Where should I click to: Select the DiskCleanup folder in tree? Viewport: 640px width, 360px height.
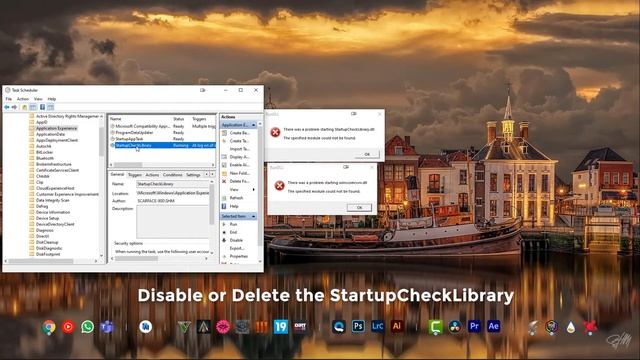(x=47, y=242)
